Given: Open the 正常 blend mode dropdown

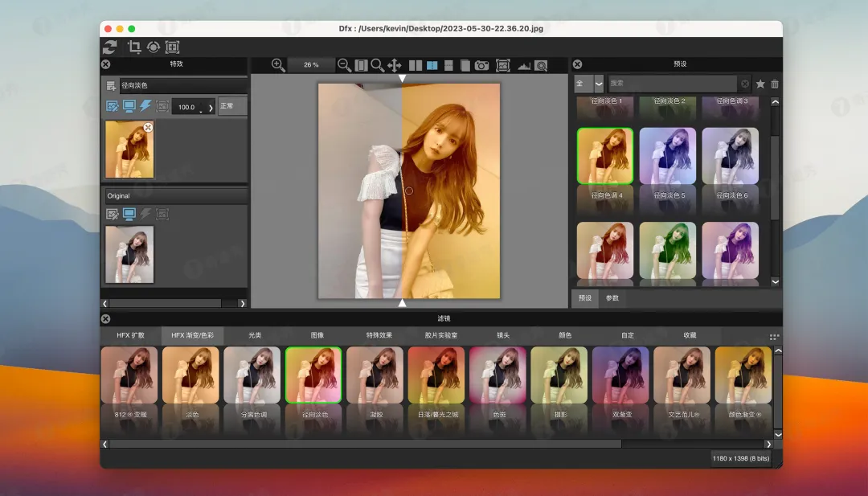Looking at the screenshot, I should click(232, 106).
